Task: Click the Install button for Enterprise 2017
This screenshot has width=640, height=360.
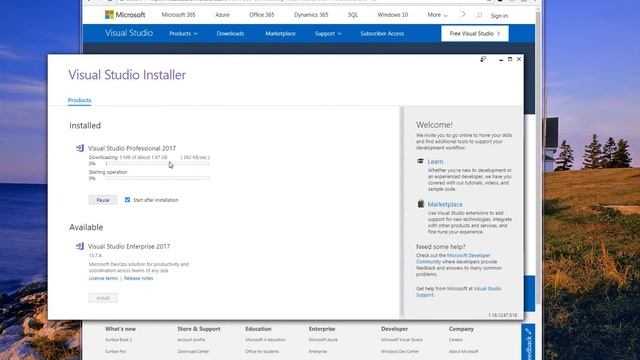Action: [103, 298]
